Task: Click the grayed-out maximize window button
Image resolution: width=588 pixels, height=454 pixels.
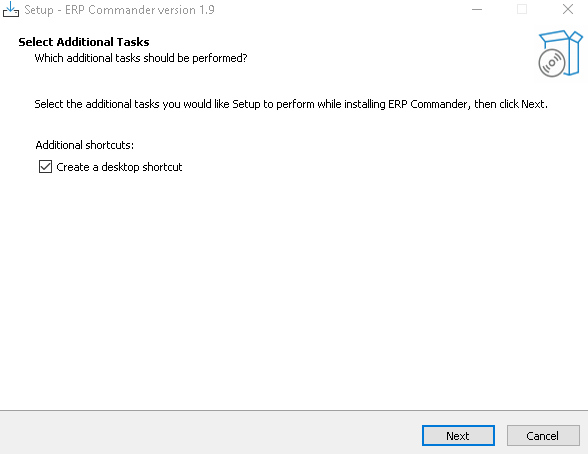Action: click(522, 9)
